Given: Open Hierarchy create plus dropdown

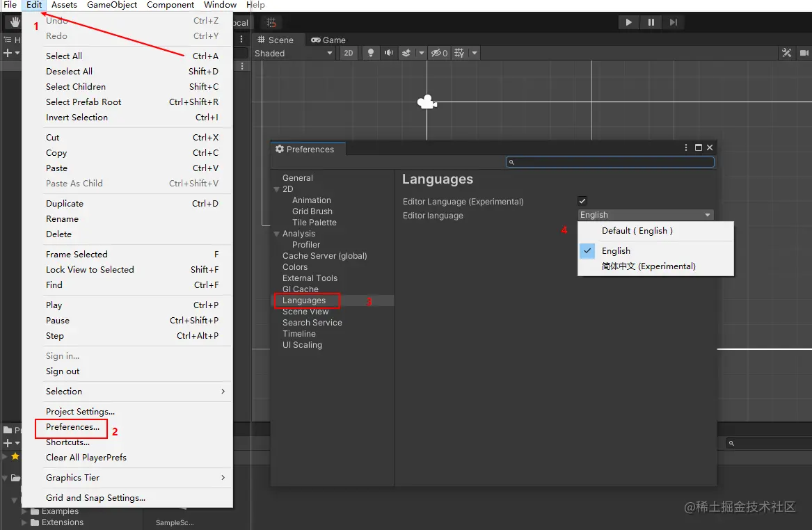Looking at the screenshot, I should [11, 53].
